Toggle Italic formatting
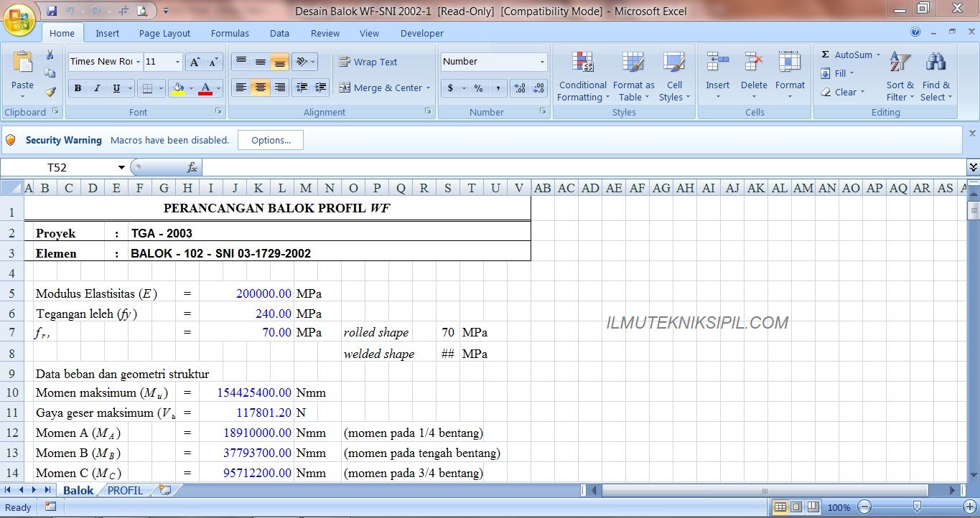Image resolution: width=980 pixels, height=518 pixels. [97, 88]
